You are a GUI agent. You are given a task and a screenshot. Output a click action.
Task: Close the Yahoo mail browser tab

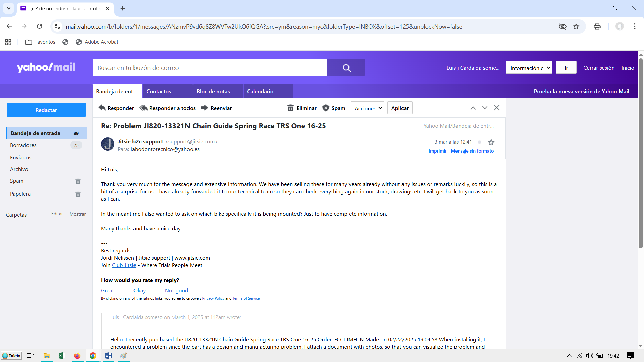coord(107,8)
